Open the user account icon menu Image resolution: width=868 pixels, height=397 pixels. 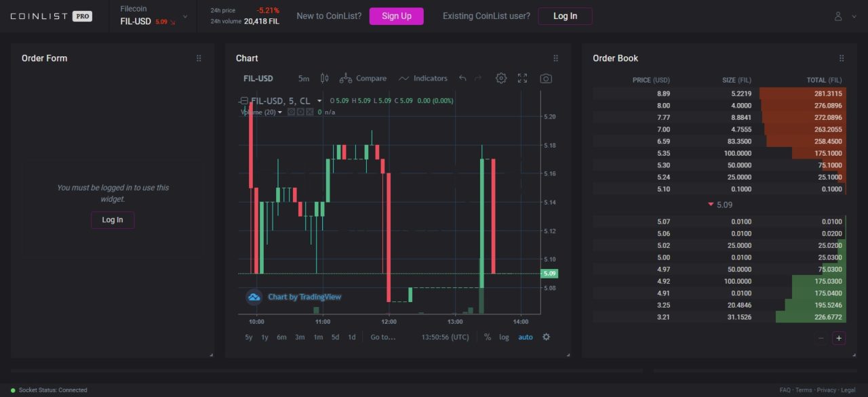tap(838, 16)
